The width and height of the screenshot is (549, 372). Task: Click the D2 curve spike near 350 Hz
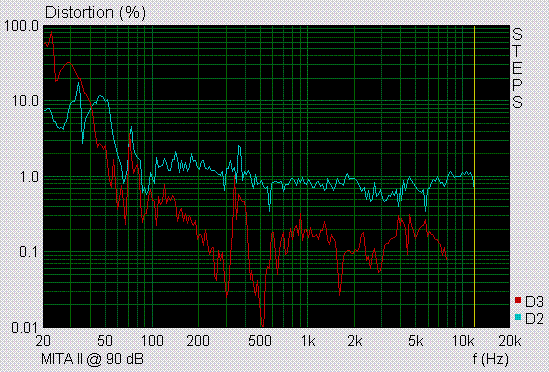pyautogui.click(x=239, y=147)
